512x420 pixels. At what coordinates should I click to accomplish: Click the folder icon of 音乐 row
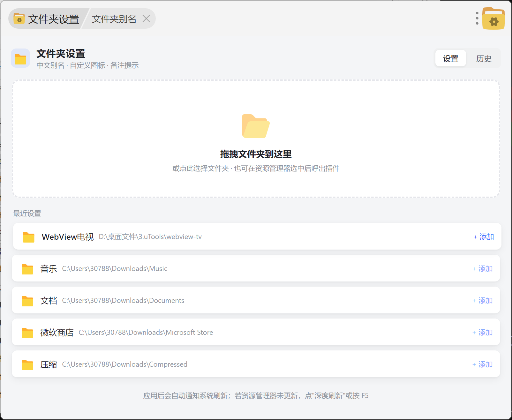pos(27,269)
